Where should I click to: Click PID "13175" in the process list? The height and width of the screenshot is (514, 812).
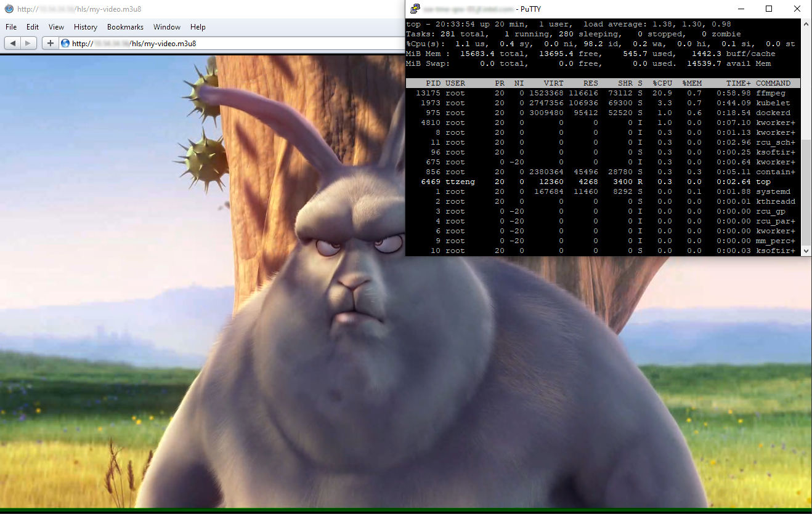click(428, 93)
